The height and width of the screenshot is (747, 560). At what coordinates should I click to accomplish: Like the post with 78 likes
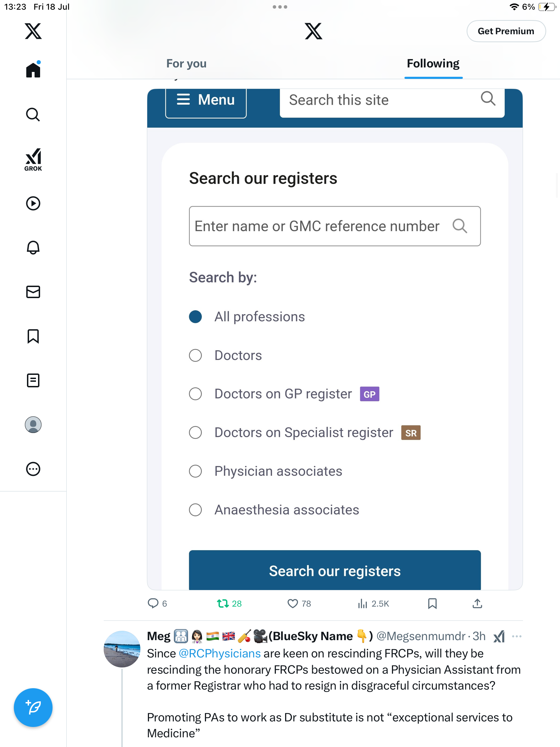(299, 604)
